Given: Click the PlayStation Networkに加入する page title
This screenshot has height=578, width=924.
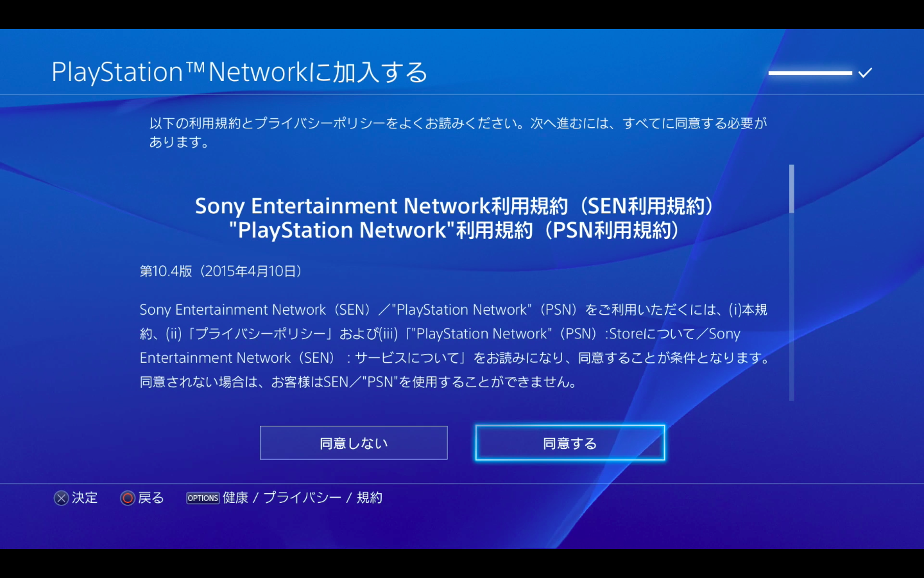Looking at the screenshot, I should pyautogui.click(x=239, y=72).
